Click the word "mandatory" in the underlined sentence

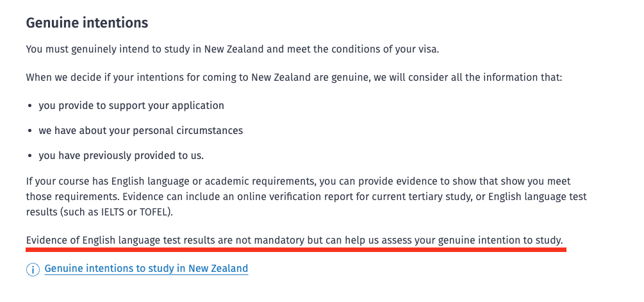(279, 240)
